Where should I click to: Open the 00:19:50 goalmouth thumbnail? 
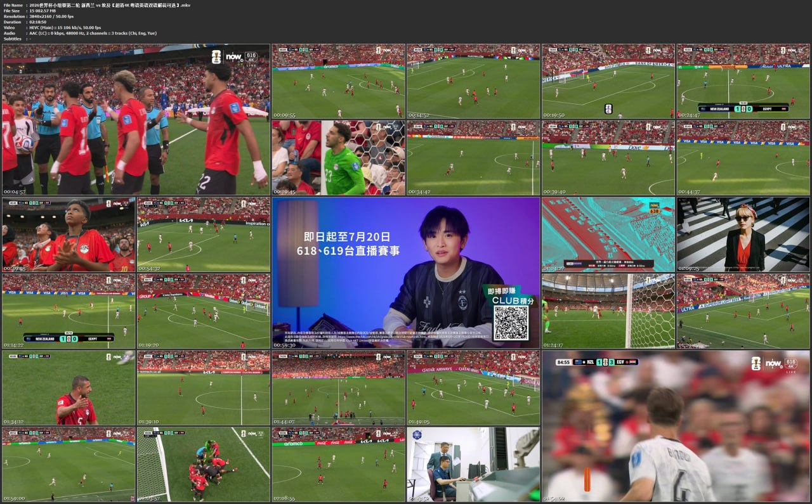(x=608, y=81)
